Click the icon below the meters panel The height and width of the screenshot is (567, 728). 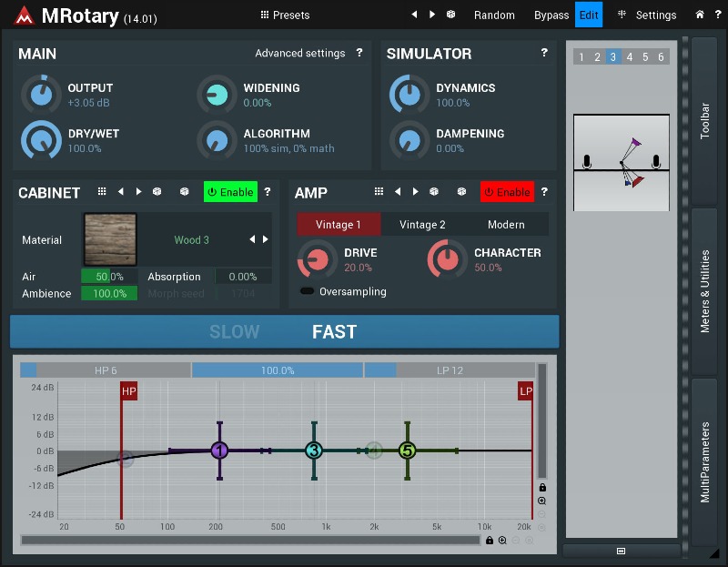[621, 551]
